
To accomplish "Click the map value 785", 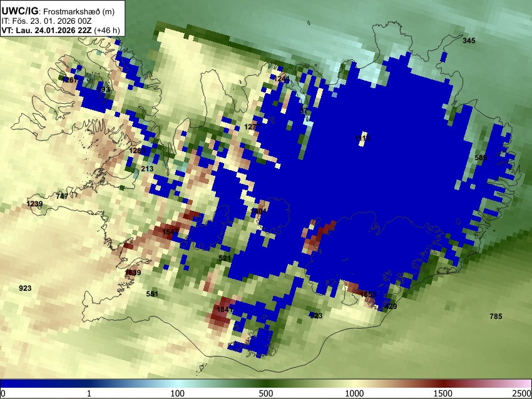I will (496, 316).
